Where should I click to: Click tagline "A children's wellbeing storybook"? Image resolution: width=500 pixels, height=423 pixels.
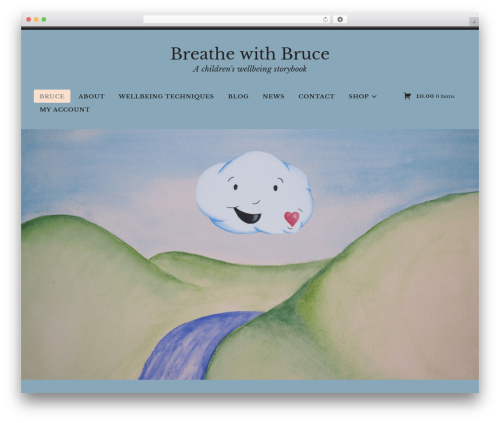point(250,69)
